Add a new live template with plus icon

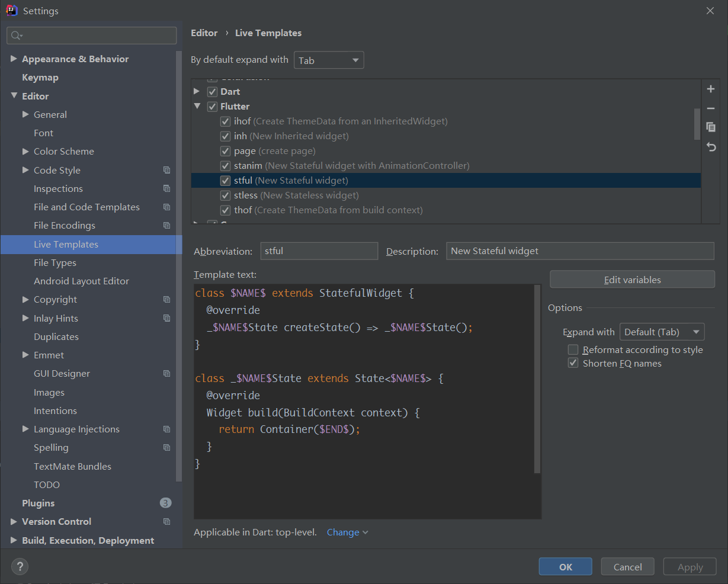click(x=711, y=89)
